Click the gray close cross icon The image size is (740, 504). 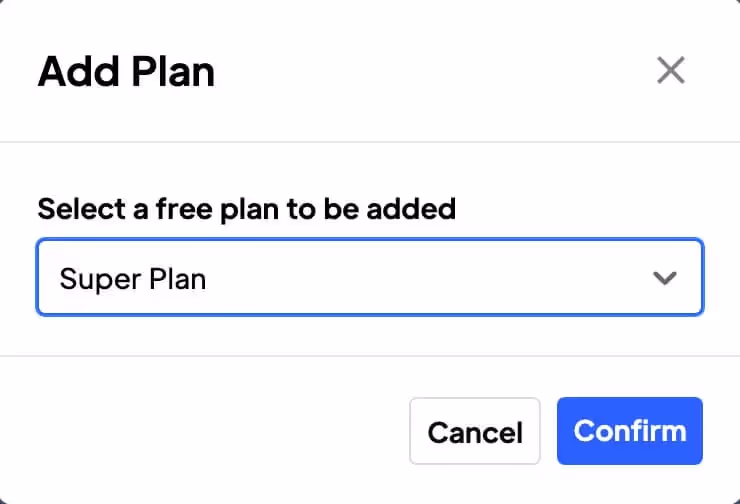pyautogui.click(x=670, y=71)
